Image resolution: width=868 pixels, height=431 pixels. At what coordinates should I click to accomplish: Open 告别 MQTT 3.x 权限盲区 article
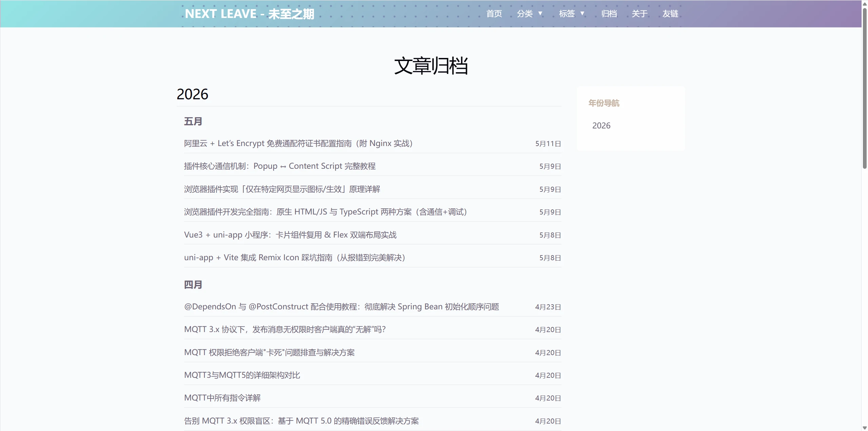pos(301,421)
